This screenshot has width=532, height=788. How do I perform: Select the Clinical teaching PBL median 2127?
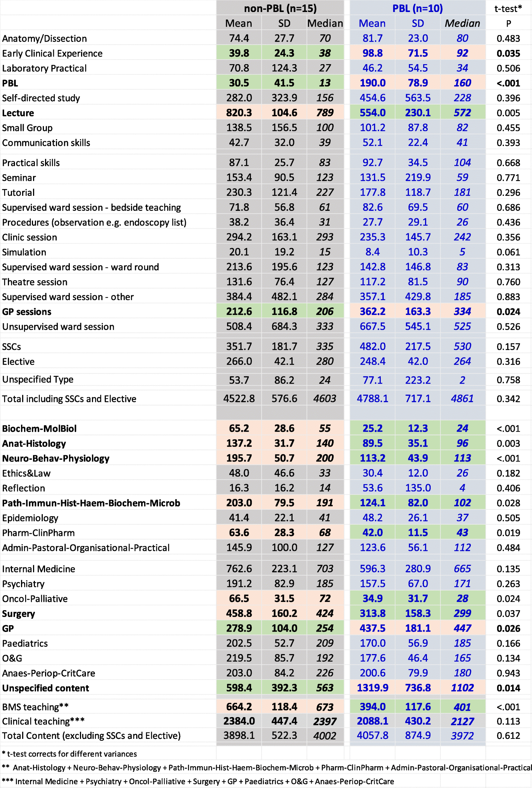(462, 722)
